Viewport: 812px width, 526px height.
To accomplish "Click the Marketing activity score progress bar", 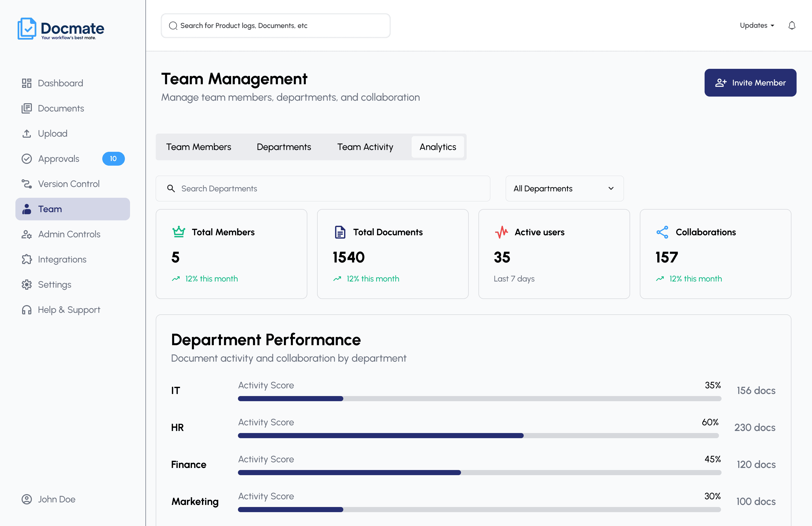I will 479,510.
